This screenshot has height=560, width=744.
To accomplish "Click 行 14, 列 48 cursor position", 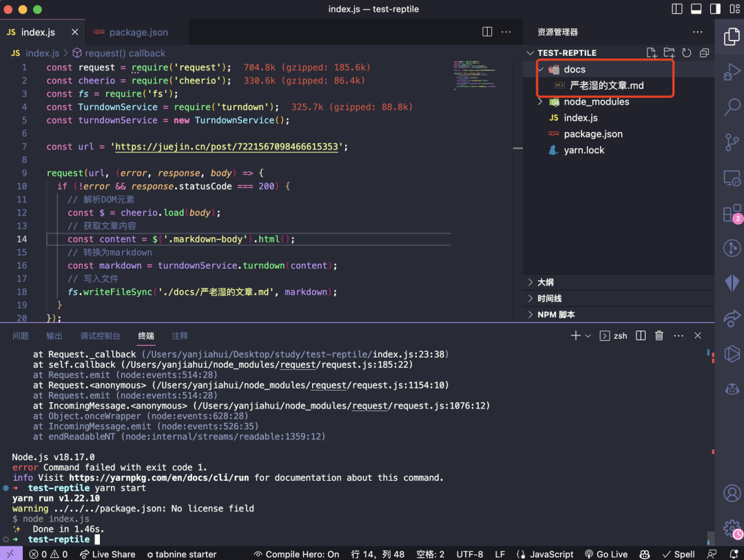I will click(378, 554).
